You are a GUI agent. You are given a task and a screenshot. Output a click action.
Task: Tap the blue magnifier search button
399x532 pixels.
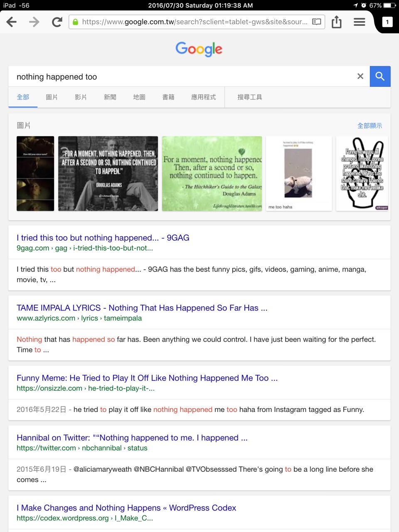(x=380, y=76)
